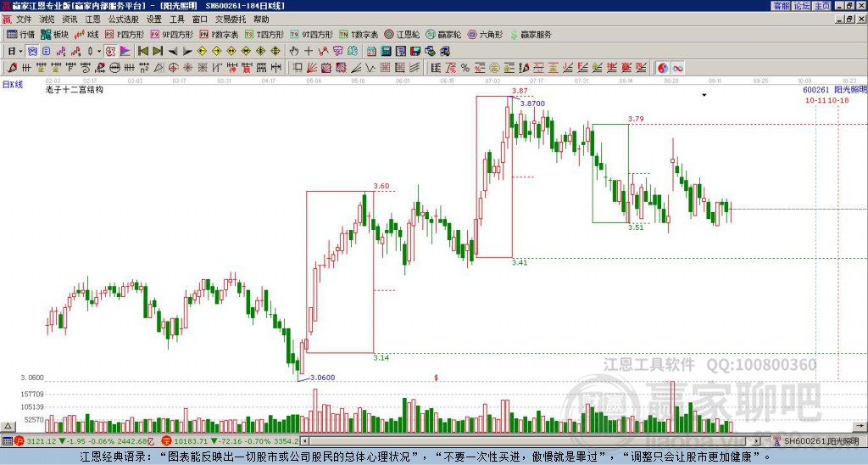
Task: Toggle the yin-yang Taiji icon
Action: point(662,68)
